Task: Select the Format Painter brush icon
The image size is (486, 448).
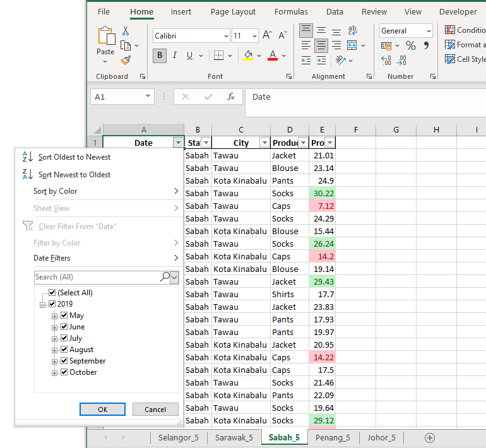Action: click(126, 61)
